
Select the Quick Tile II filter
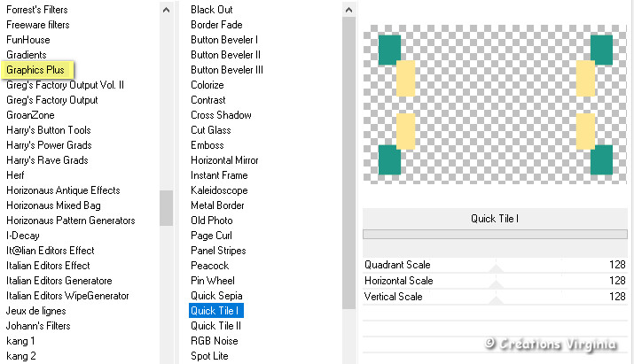point(215,326)
